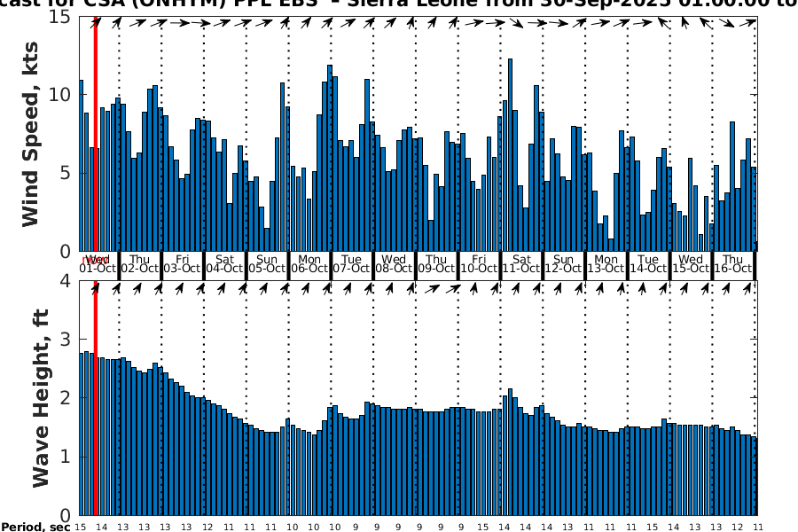Select the Mon 06-Oct date label
The height and width of the screenshot is (532, 798).
tap(309, 263)
